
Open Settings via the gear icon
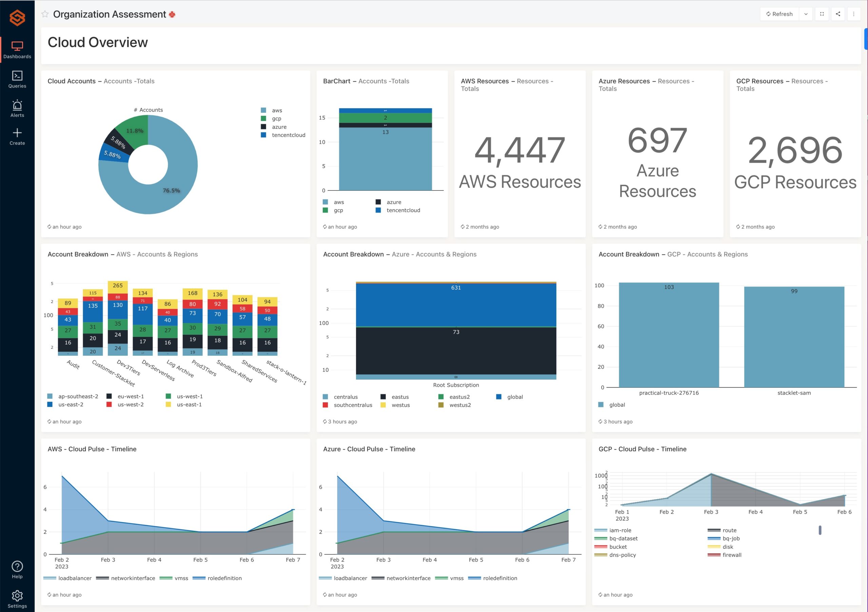17,596
